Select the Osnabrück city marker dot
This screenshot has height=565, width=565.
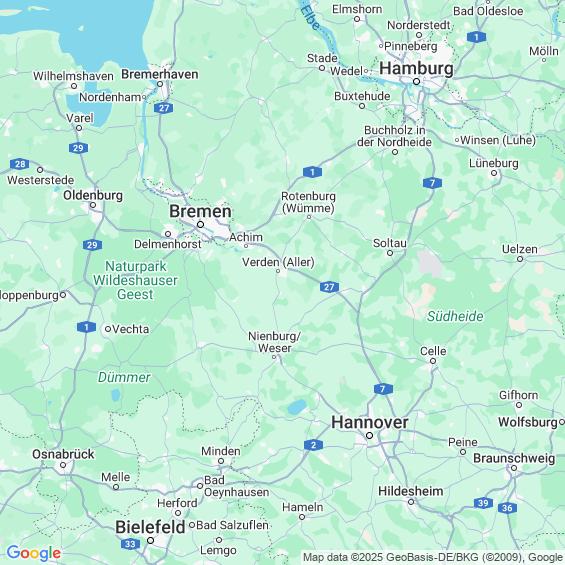tap(63, 465)
